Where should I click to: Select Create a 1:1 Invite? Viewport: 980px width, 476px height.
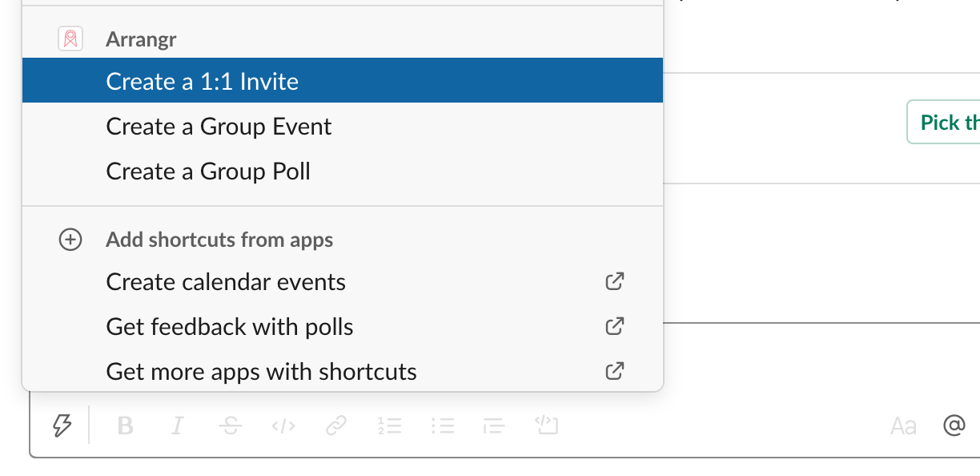point(202,81)
